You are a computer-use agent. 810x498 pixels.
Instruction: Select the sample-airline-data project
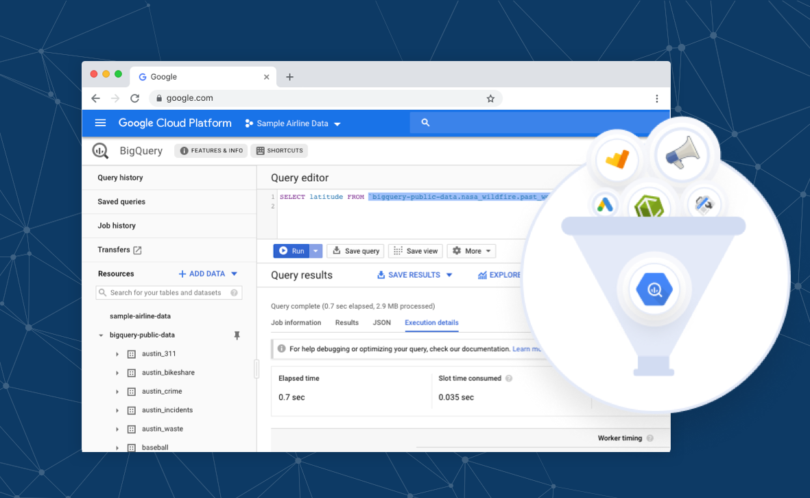tap(140, 316)
